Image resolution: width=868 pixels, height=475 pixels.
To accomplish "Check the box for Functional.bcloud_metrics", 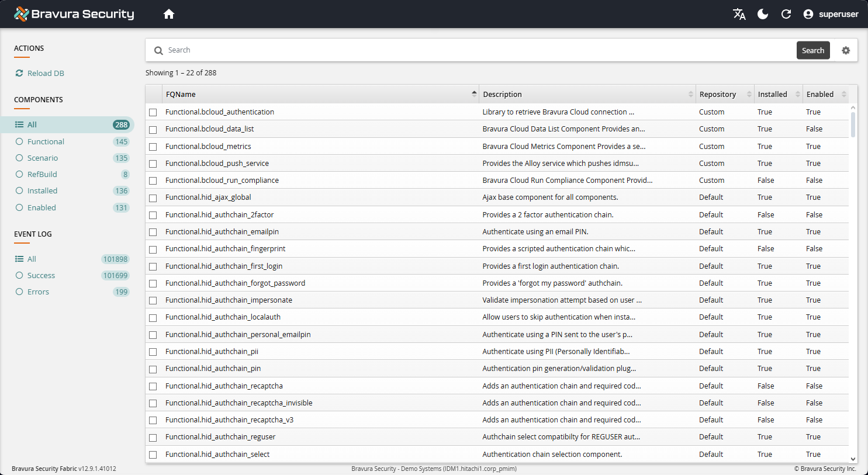I will (x=153, y=146).
